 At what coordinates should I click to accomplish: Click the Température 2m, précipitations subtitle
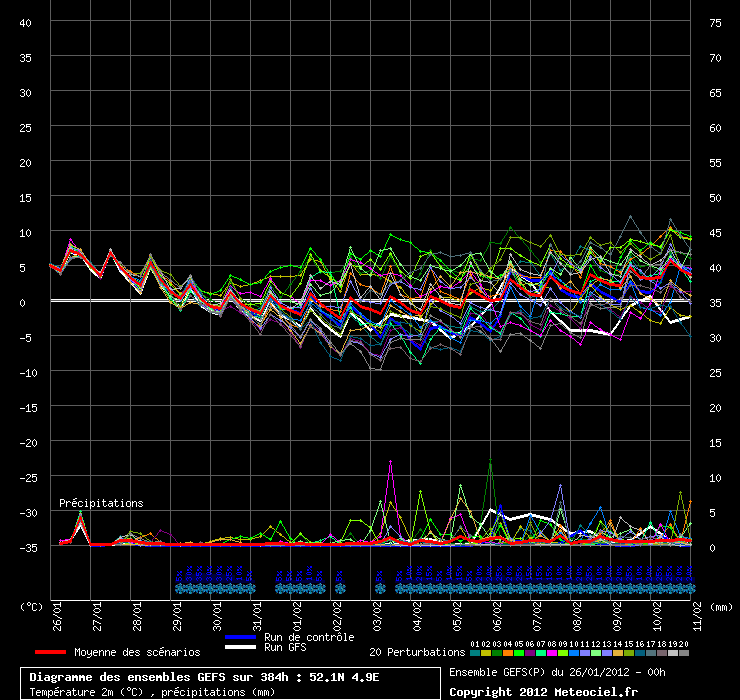pos(152,692)
